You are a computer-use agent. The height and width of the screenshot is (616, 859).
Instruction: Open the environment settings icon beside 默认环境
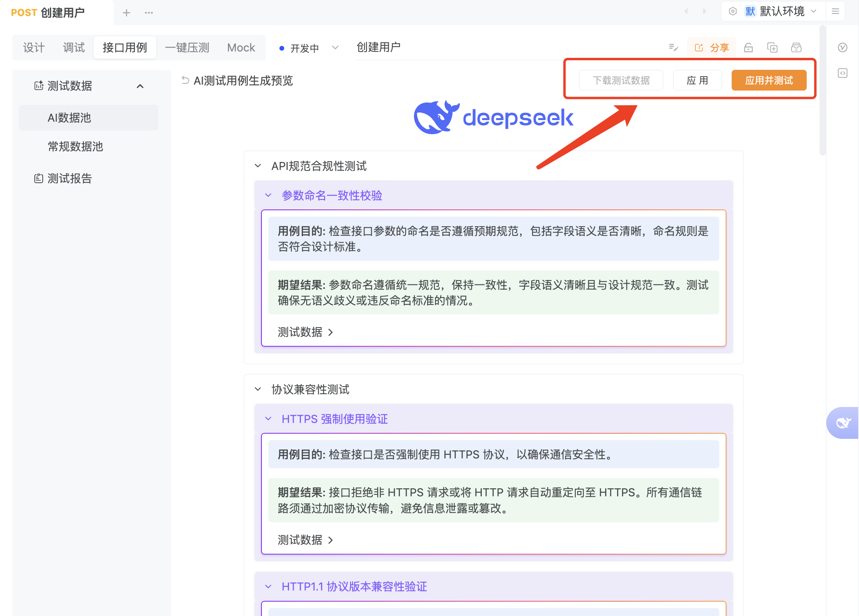click(x=733, y=11)
